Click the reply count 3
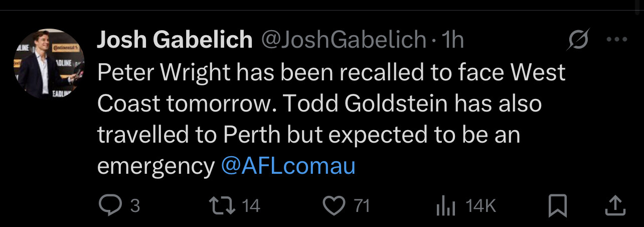644x227 pixels. point(134,205)
